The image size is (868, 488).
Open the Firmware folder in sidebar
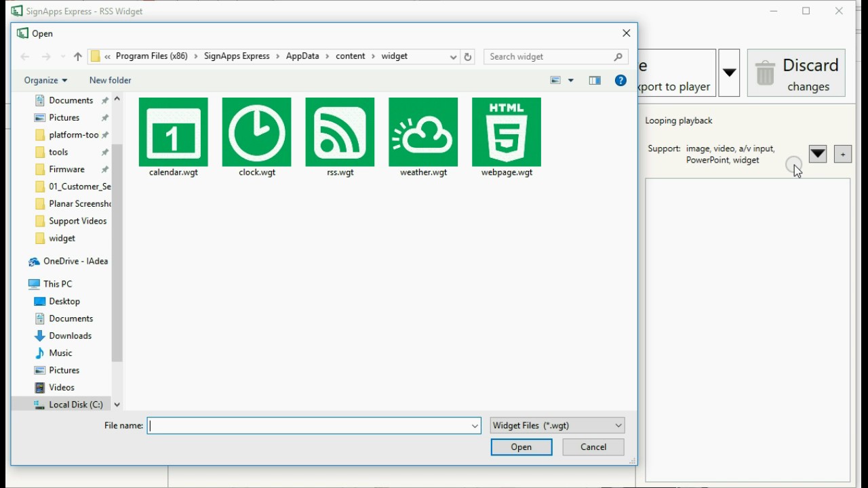(66, 169)
